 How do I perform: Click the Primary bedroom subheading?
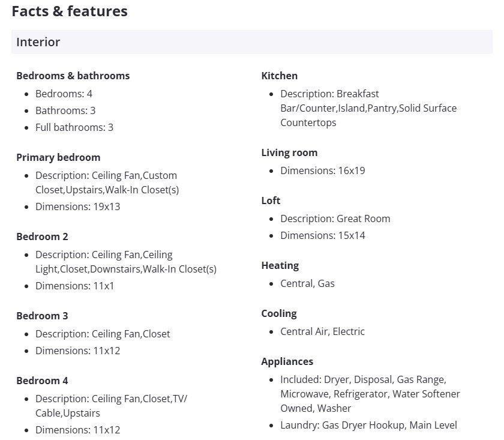pos(58,157)
